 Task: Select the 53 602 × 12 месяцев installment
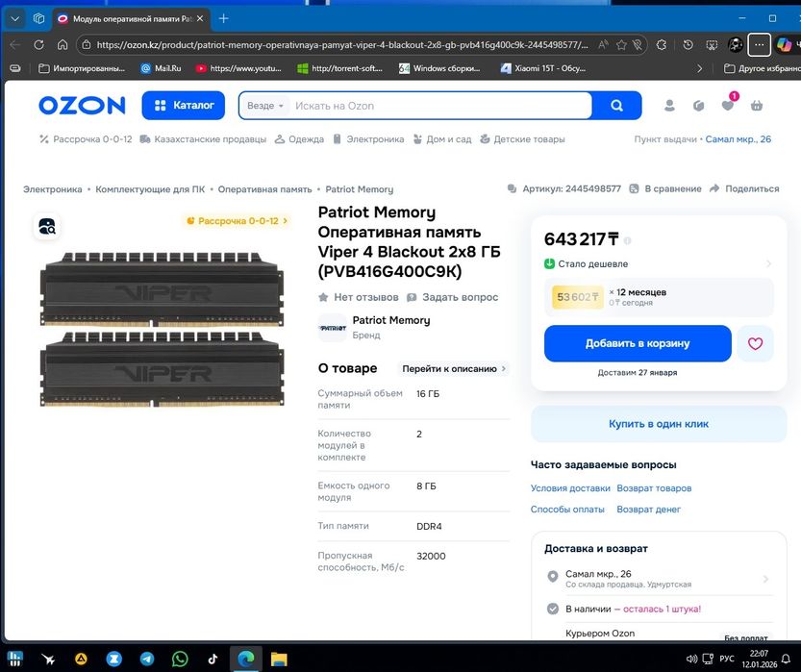pos(659,297)
